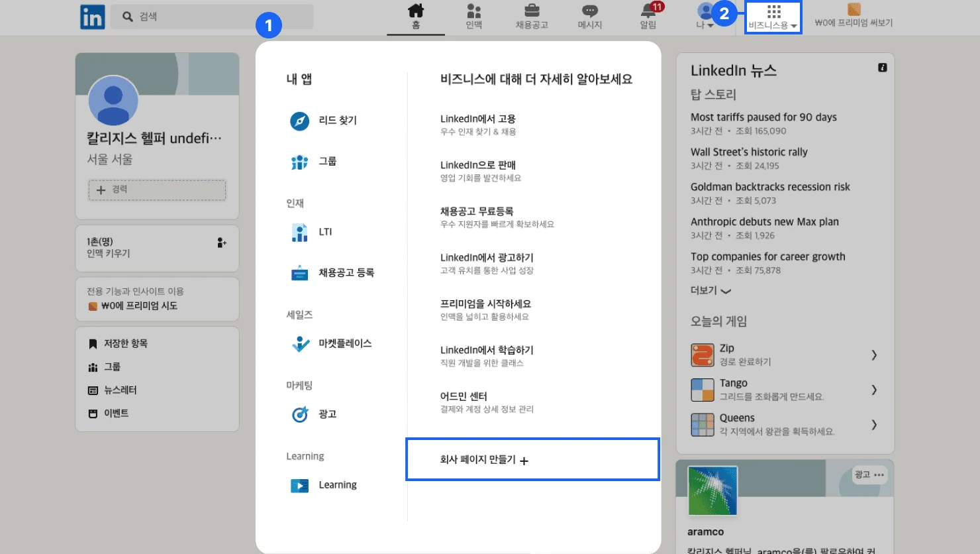Open the LTI app icon

pos(299,233)
